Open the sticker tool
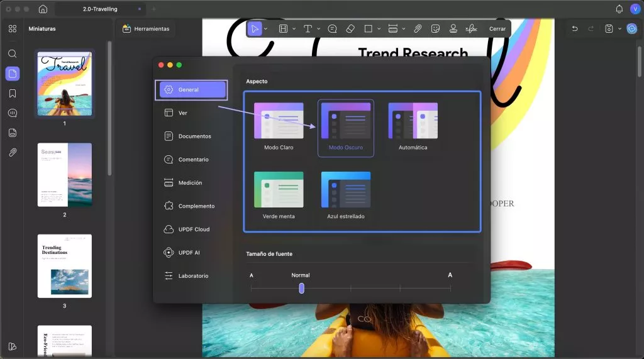 tap(435, 29)
